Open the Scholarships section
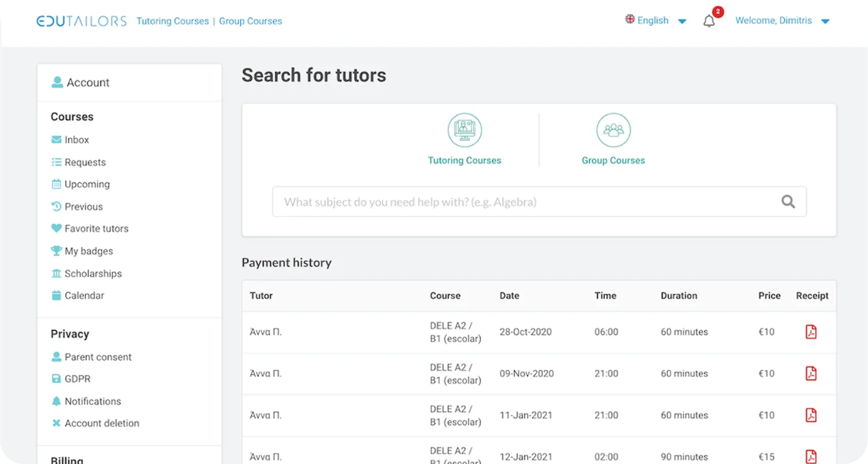 click(93, 274)
